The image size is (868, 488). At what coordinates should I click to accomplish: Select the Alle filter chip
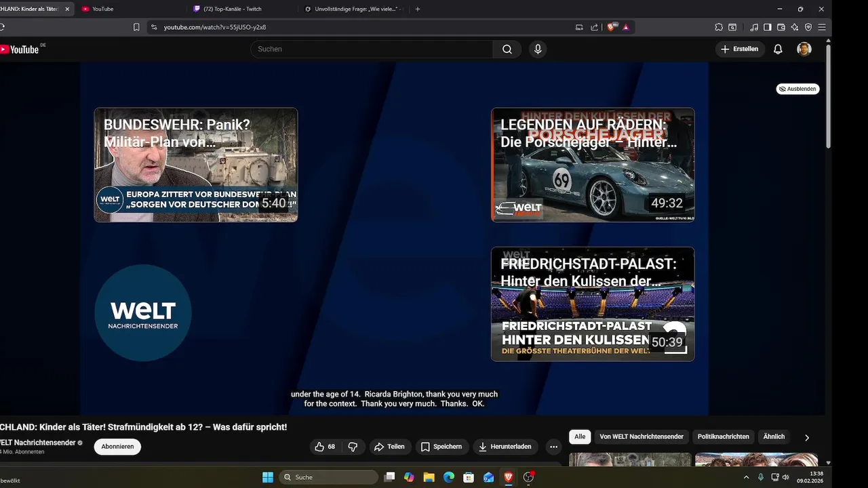580,436
